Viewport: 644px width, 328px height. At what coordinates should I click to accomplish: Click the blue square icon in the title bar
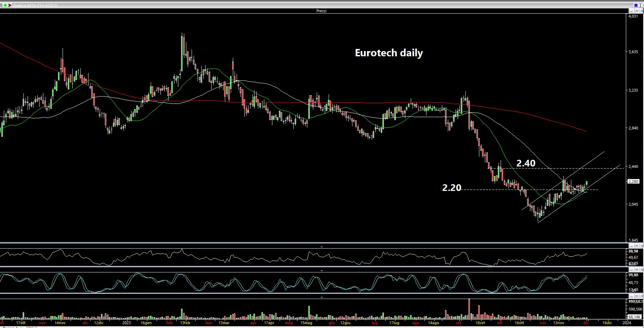(636, 5)
